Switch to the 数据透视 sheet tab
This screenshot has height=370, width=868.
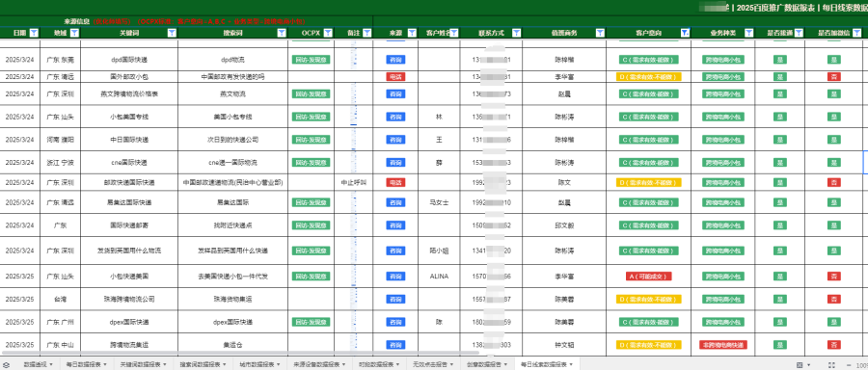35,365
